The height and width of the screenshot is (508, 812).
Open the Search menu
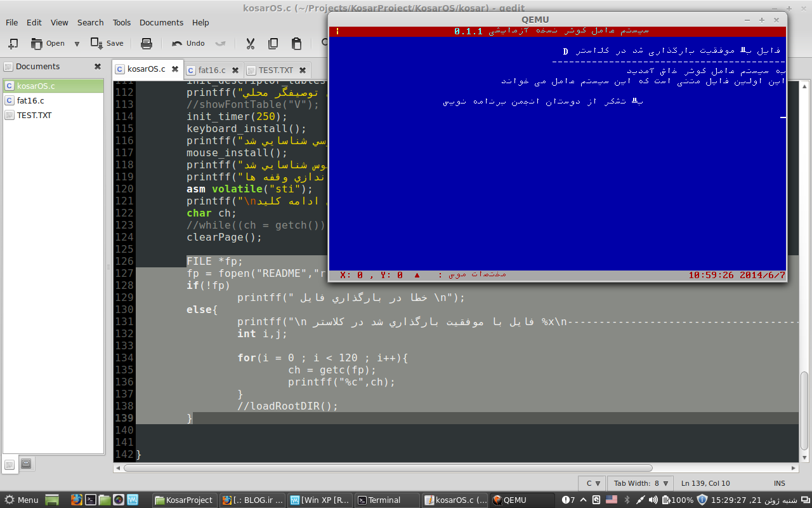tap(91, 22)
